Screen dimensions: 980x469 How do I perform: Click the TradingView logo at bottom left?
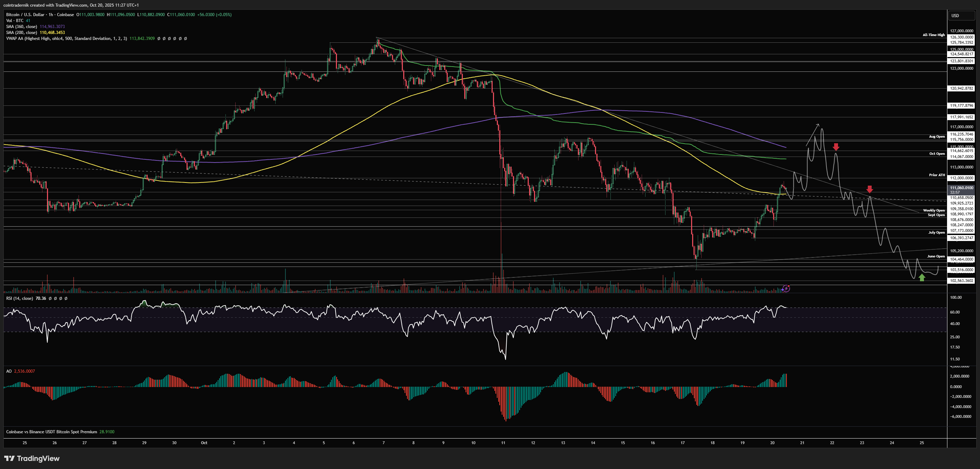pos(32,458)
